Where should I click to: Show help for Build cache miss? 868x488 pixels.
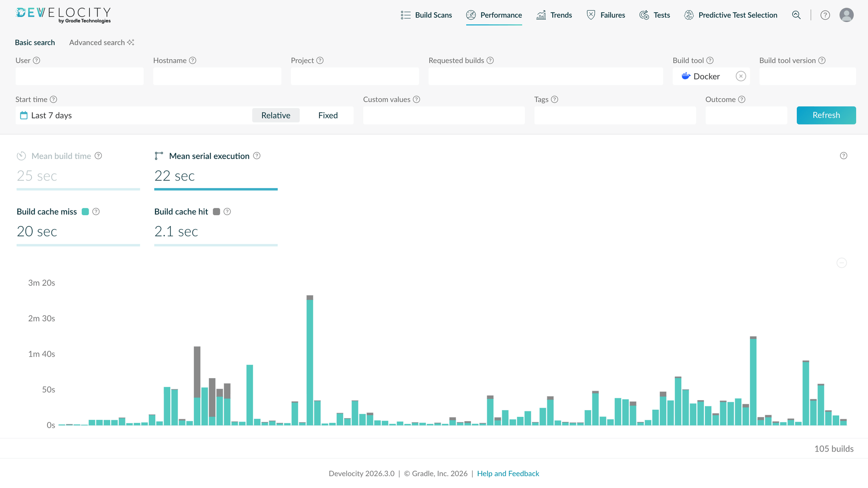[96, 212]
